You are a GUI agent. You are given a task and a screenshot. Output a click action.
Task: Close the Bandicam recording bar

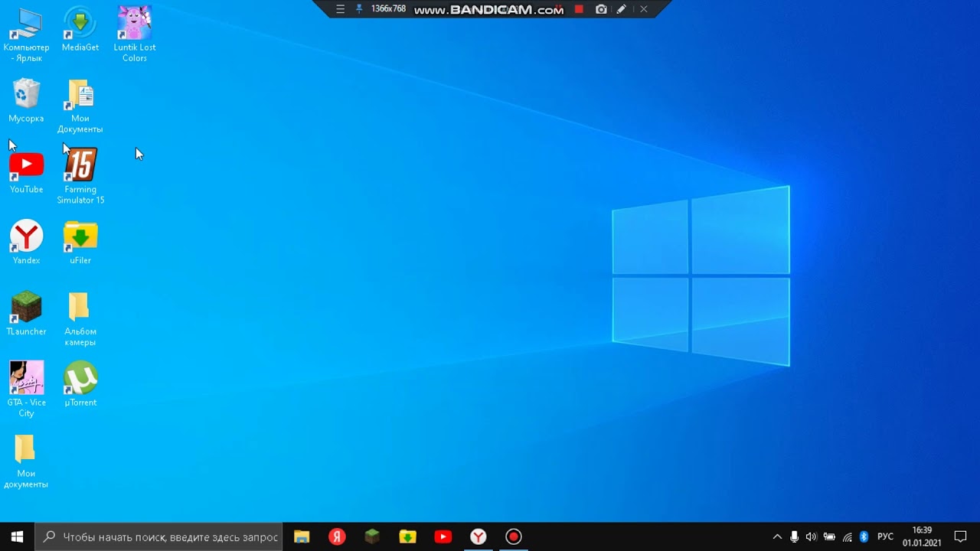click(644, 9)
